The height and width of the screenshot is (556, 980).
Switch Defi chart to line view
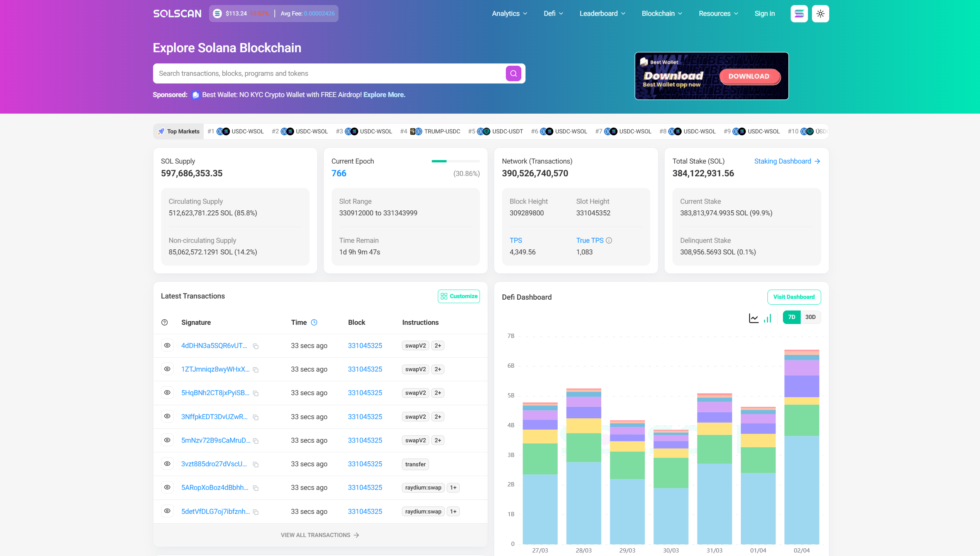tap(754, 318)
